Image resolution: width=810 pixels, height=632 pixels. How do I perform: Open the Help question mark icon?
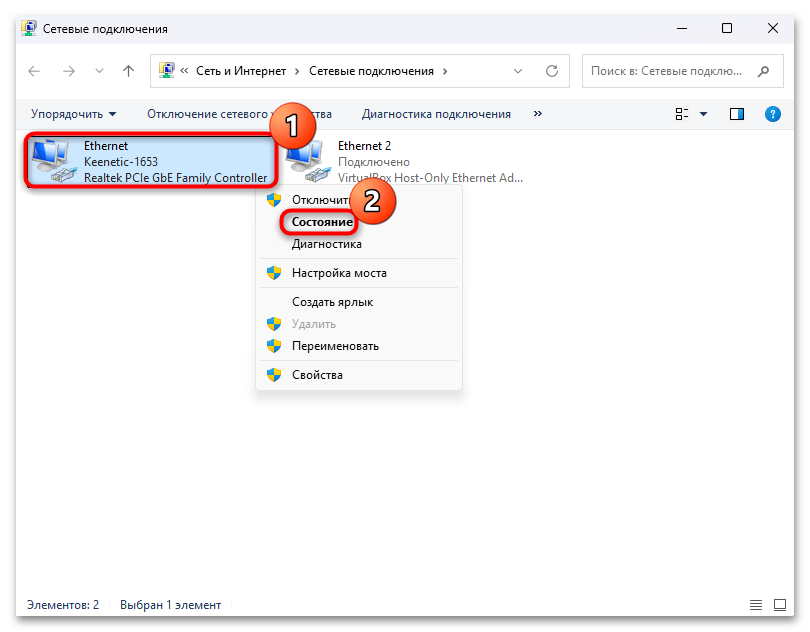[772, 114]
